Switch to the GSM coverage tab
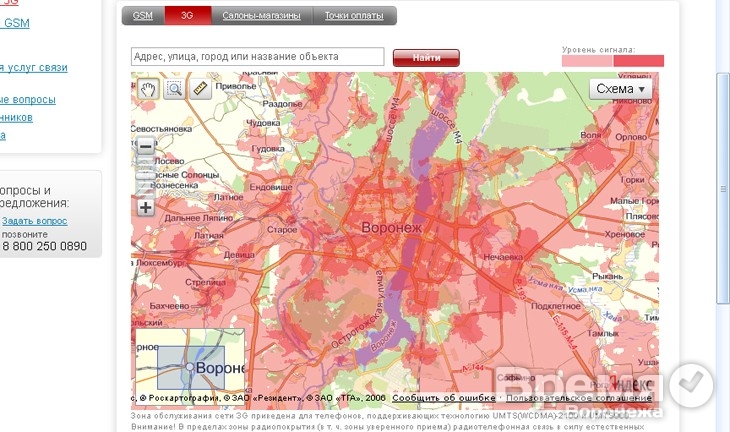The width and height of the screenshot is (730, 432). 143,16
